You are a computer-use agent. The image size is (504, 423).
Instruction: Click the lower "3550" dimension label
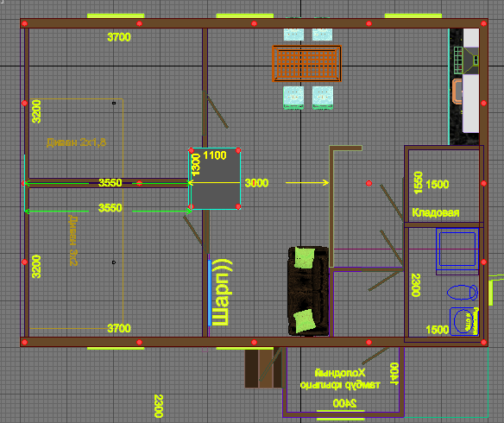coord(110,208)
